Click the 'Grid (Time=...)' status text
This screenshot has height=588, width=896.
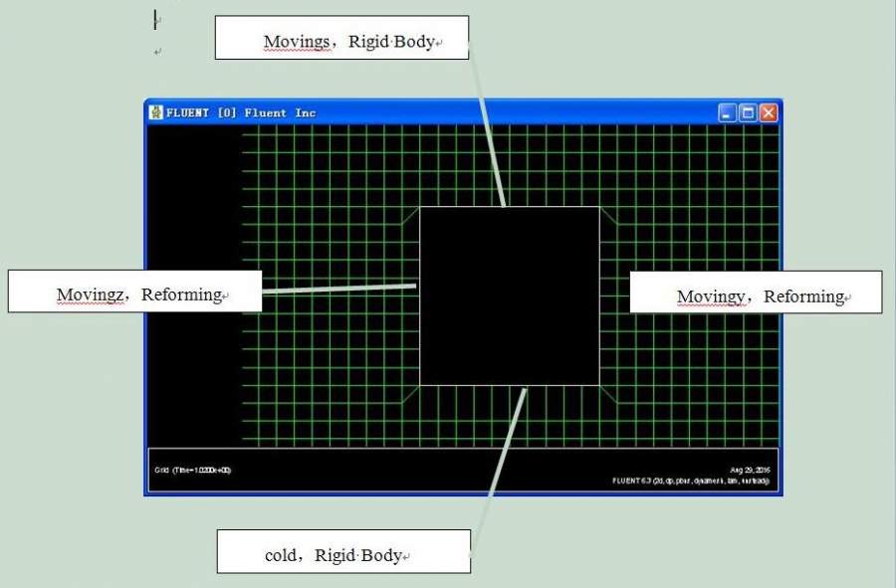192,470
